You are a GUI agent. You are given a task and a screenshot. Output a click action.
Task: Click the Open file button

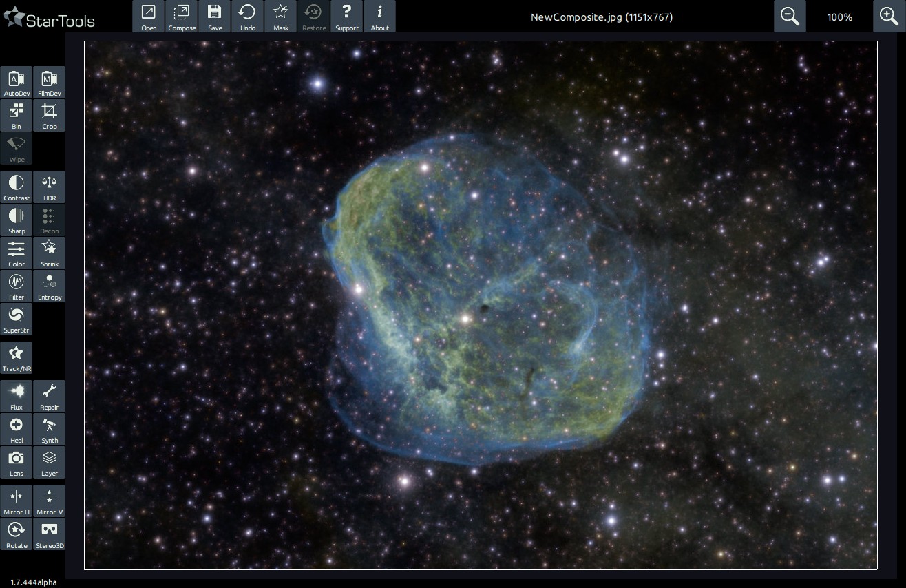click(149, 17)
